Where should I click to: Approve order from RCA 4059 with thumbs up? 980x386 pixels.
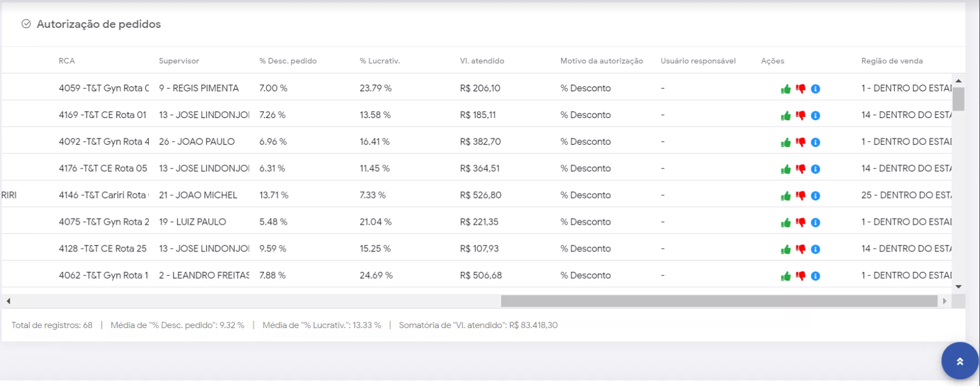pos(786,89)
